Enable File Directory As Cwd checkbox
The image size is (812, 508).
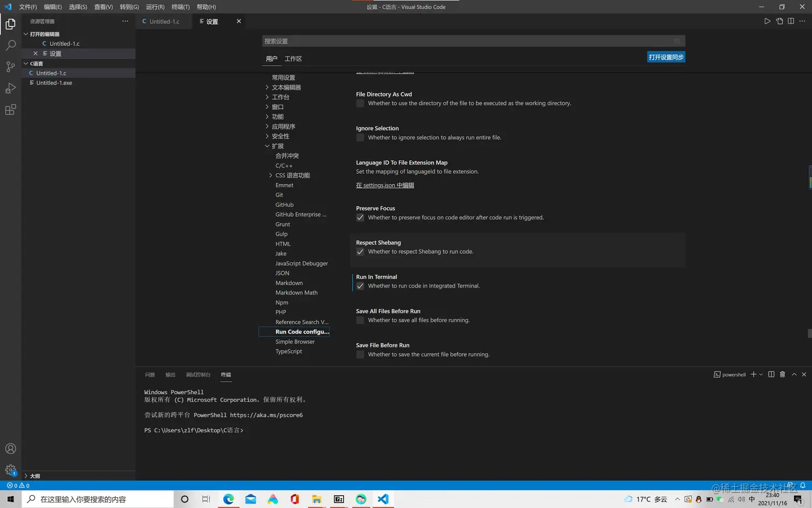click(x=360, y=103)
